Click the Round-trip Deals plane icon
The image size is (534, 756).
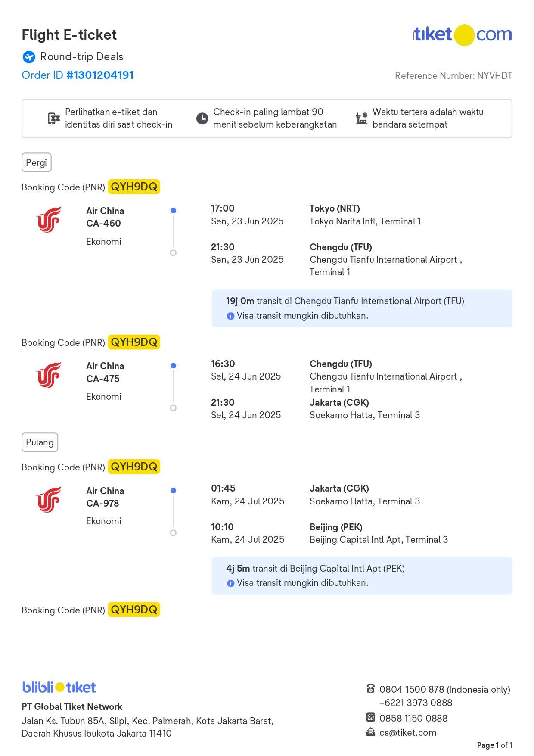[29, 57]
